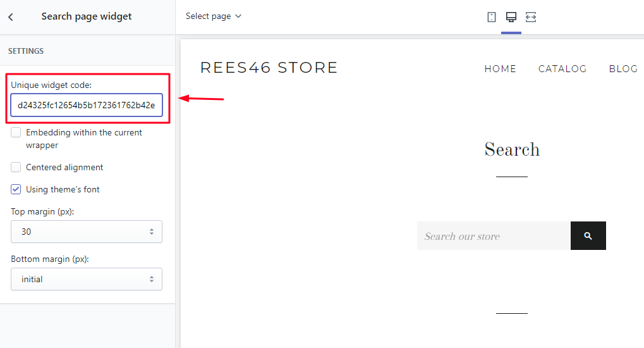644x348 pixels.
Task: Open the Blog menu item
Action: (x=623, y=69)
